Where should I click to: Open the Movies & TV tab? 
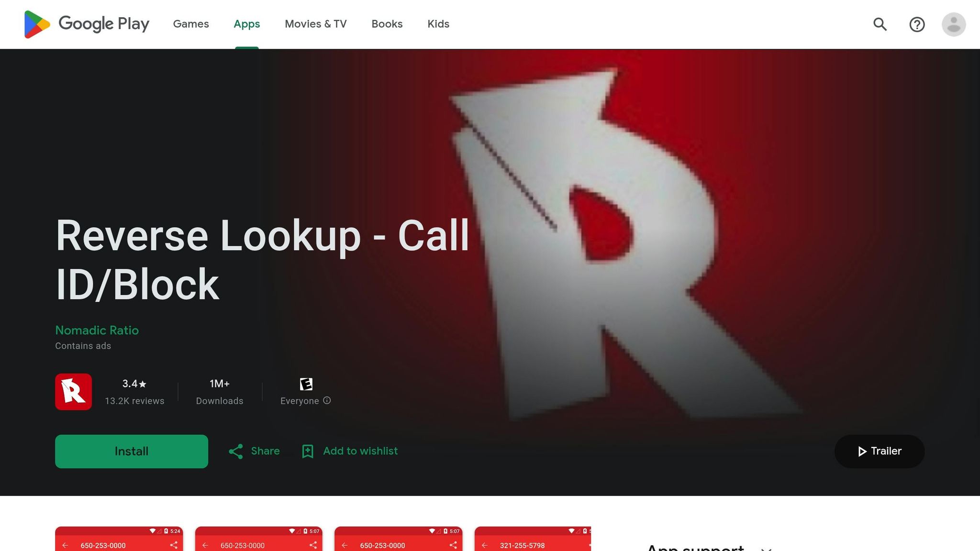tap(315, 24)
